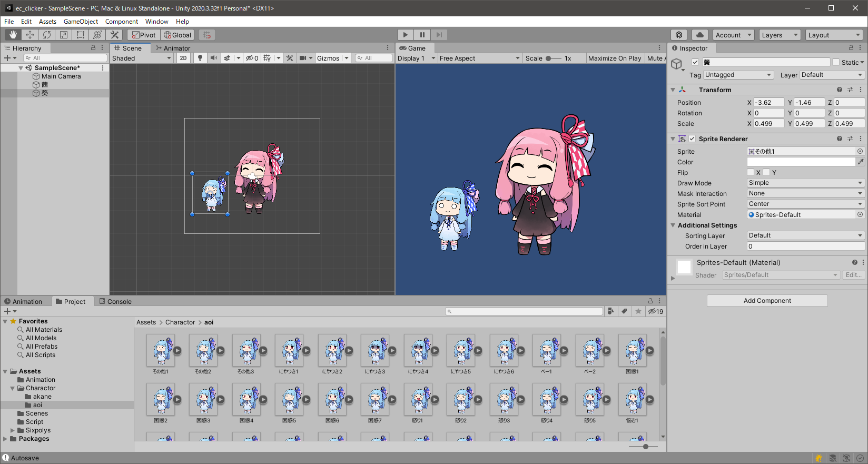Toggle 2D scene view mode
The image size is (868, 464).
coord(183,58)
